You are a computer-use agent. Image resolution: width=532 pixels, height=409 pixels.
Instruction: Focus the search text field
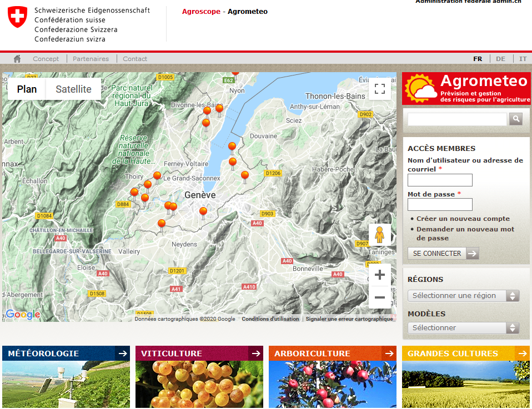click(457, 119)
